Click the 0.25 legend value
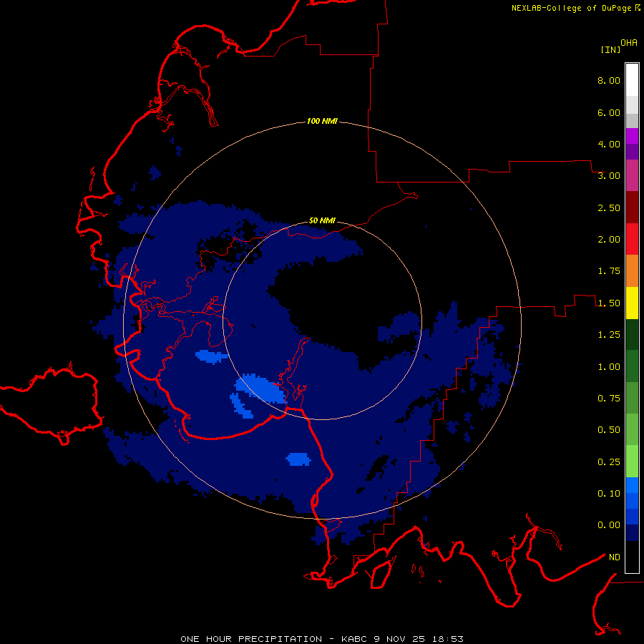This screenshot has height=644, width=644. [609, 462]
